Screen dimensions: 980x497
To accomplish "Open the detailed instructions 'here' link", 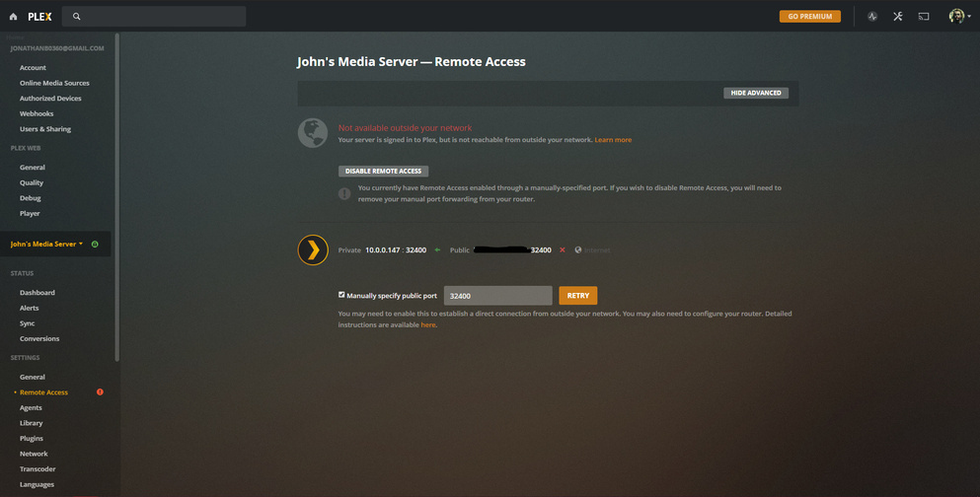I will click(428, 324).
